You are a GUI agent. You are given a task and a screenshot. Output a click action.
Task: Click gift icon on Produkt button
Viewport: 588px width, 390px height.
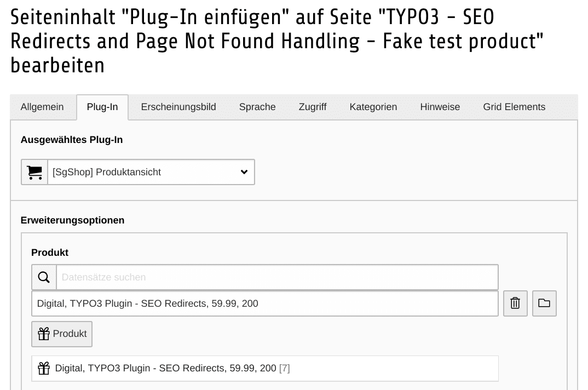(43, 334)
